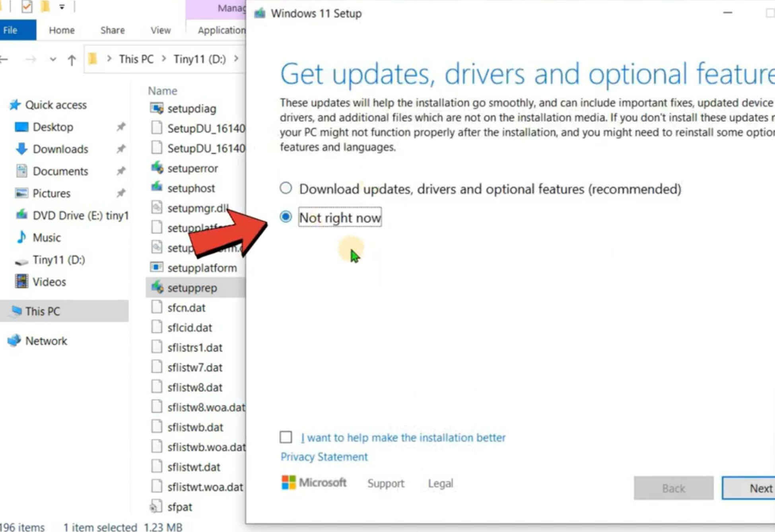Select the setupplatform application icon
Viewport: 775px width, 532px height.
point(157,267)
